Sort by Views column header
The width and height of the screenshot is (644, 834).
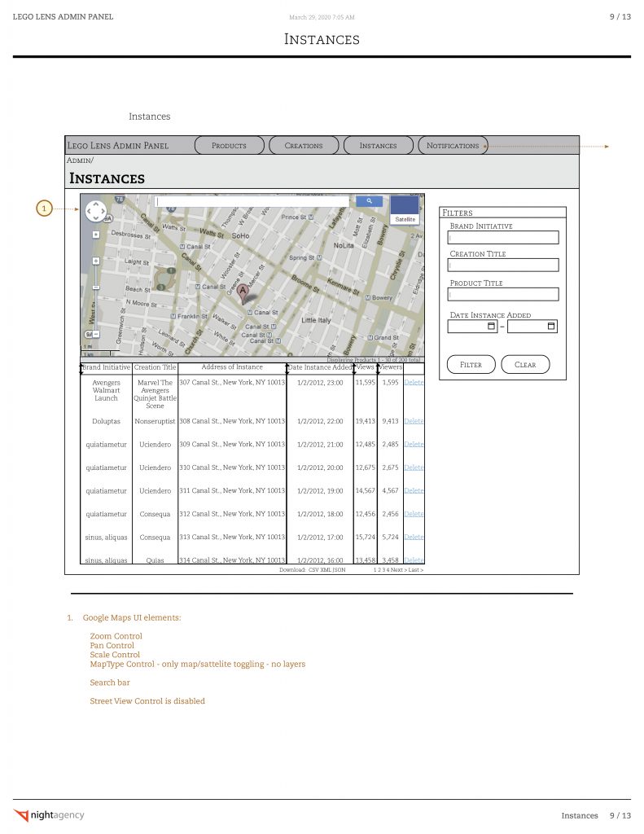pos(366,367)
